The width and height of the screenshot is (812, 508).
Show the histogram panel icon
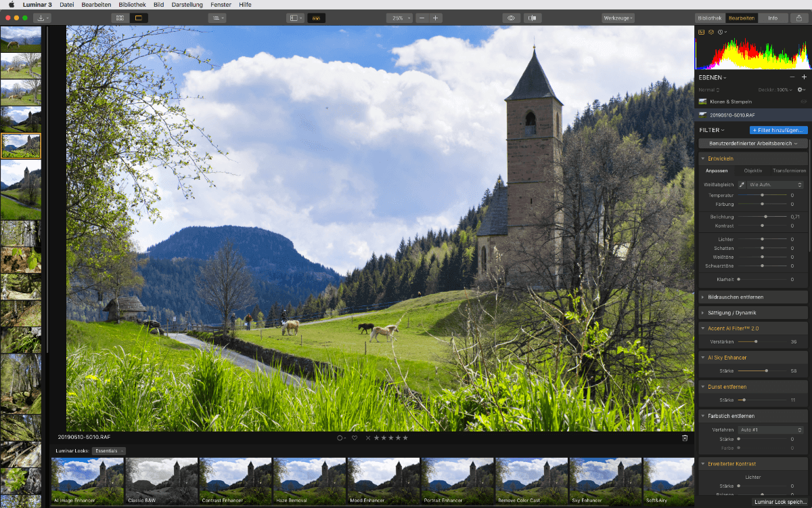702,32
